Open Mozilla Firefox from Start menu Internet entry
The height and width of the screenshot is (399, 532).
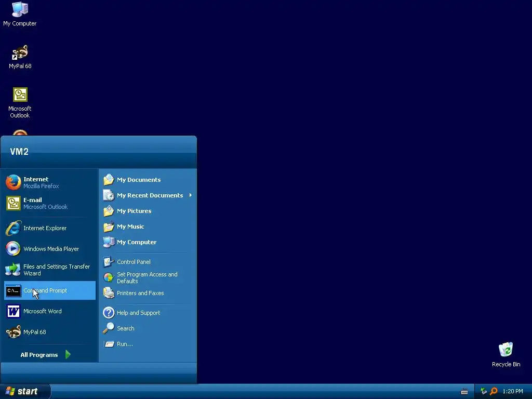(x=49, y=182)
